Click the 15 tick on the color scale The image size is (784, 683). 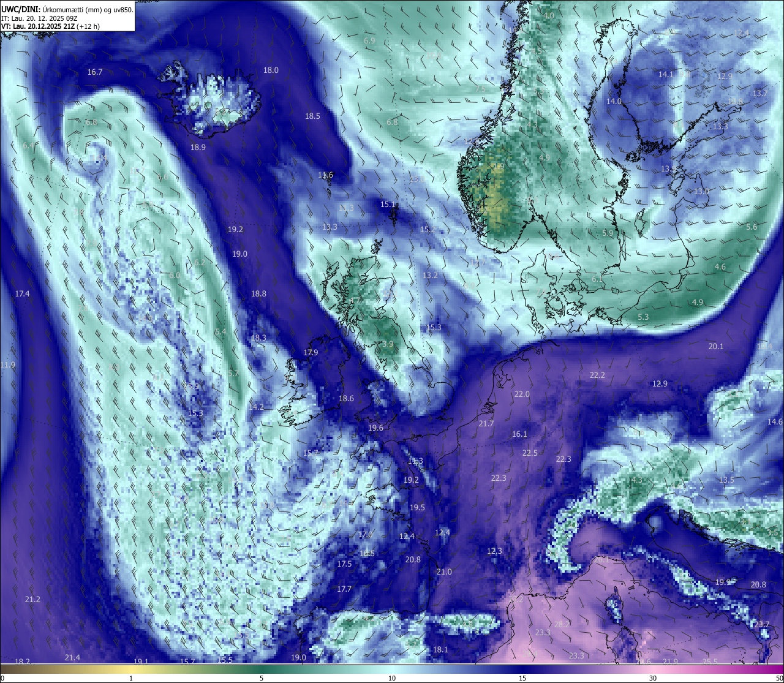pos(522,678)
